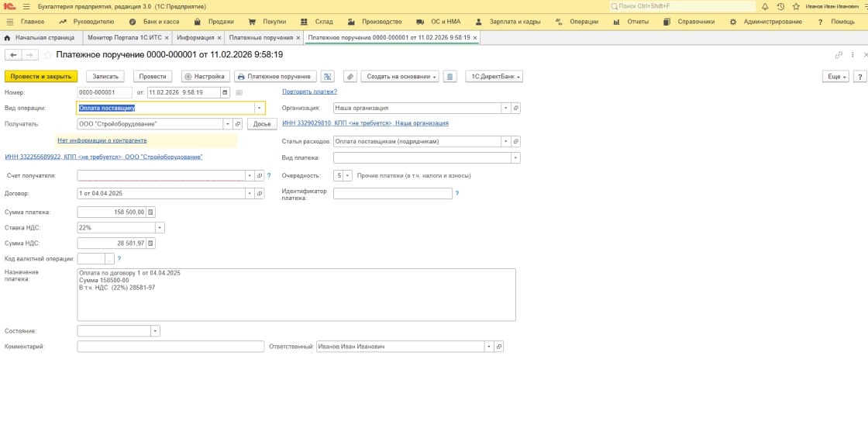Click Записать button
Screen dimensions: 868x442
click(105, 77)
